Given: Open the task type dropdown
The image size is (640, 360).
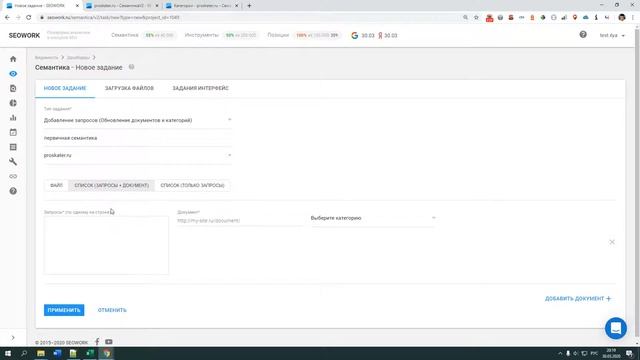Looking at the screenshot, I should [138, 120].
